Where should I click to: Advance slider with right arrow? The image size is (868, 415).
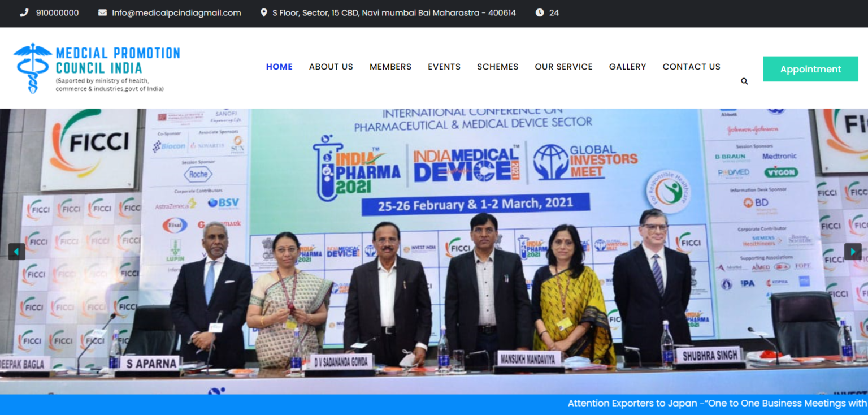[852, 252]
